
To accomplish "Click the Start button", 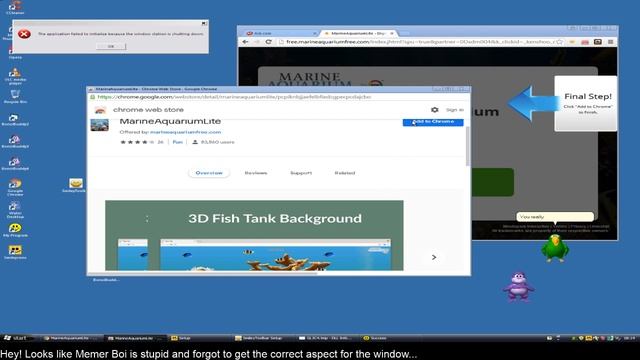I will click(16, 338).
